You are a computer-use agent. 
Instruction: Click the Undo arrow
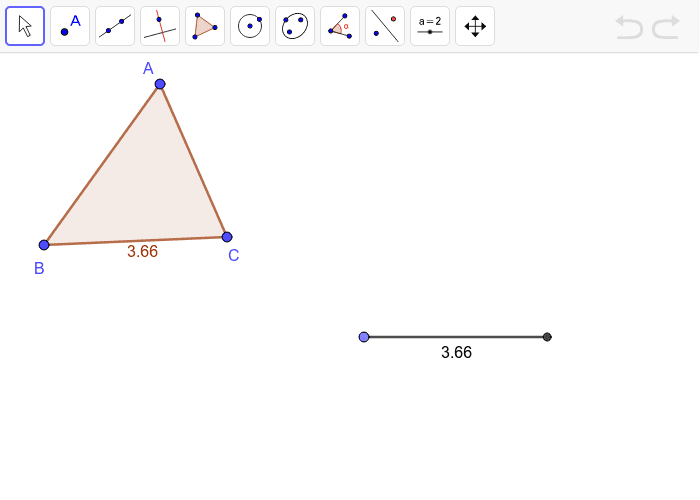(629, 27)
